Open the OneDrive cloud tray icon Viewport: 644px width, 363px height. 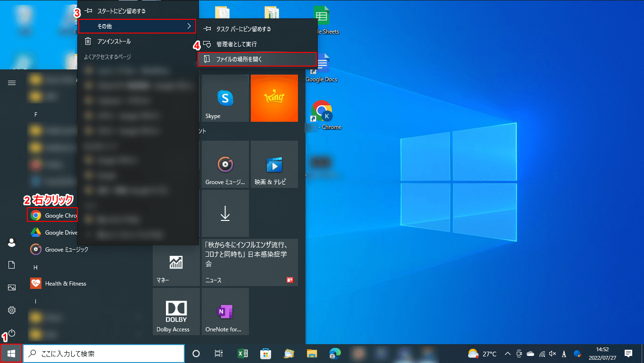tap(530, 354)
